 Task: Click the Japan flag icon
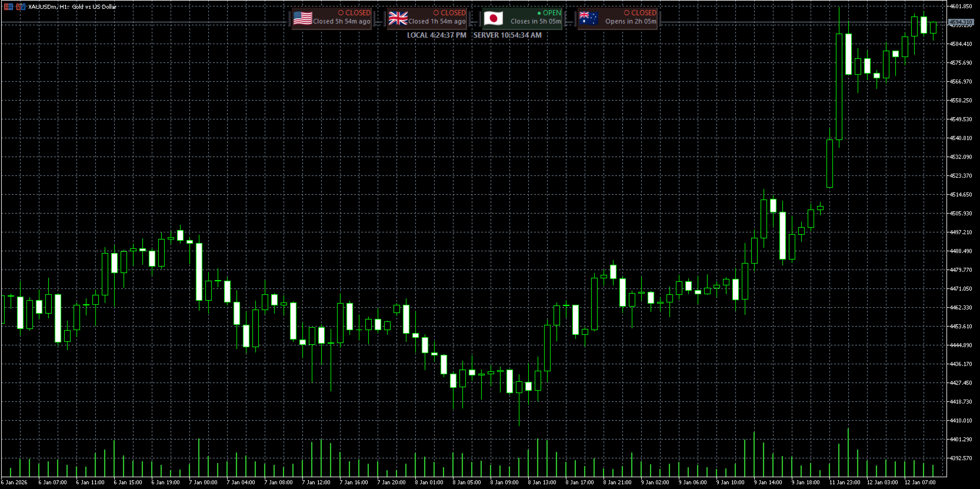click(494, 19)
